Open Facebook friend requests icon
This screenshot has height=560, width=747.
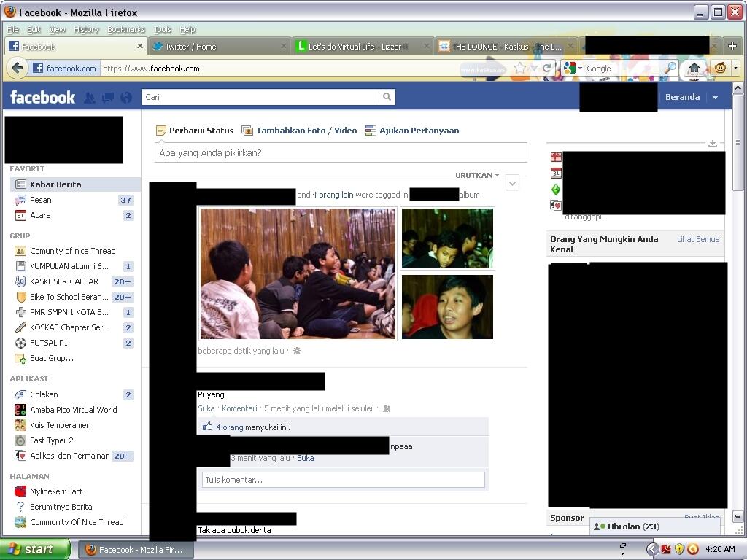click(x=89, y=98)
